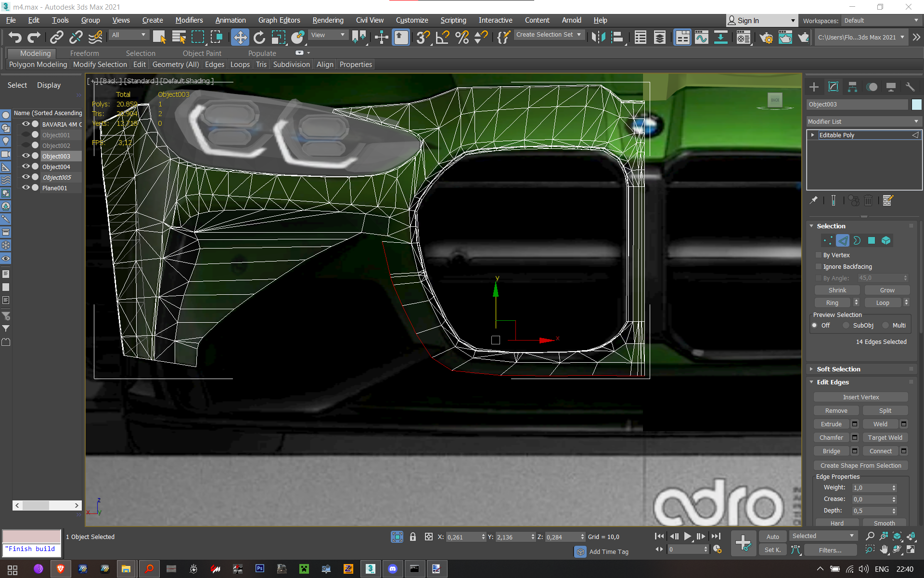The width and height of the screenshot is (924, 578).
Task: Activate the Select and Rotate tool
Action: point(259,37)
